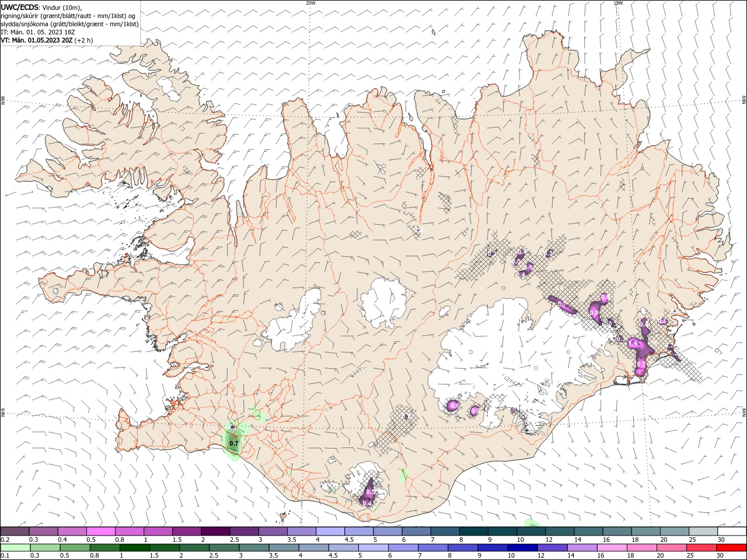Click the white swatch at 30 in the upper scale
Viewport: 747px width, 560px height.
(732, 531)
